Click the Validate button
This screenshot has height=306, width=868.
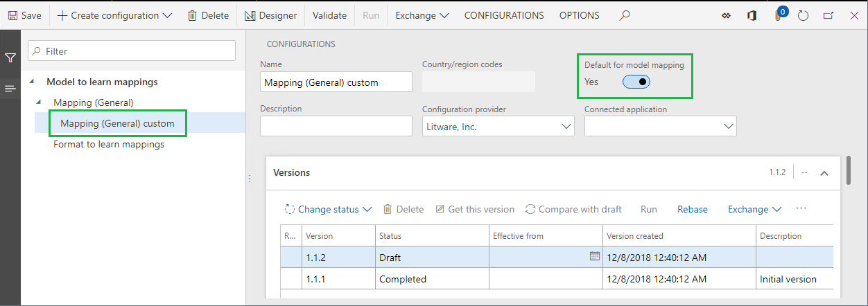(329, 15)
